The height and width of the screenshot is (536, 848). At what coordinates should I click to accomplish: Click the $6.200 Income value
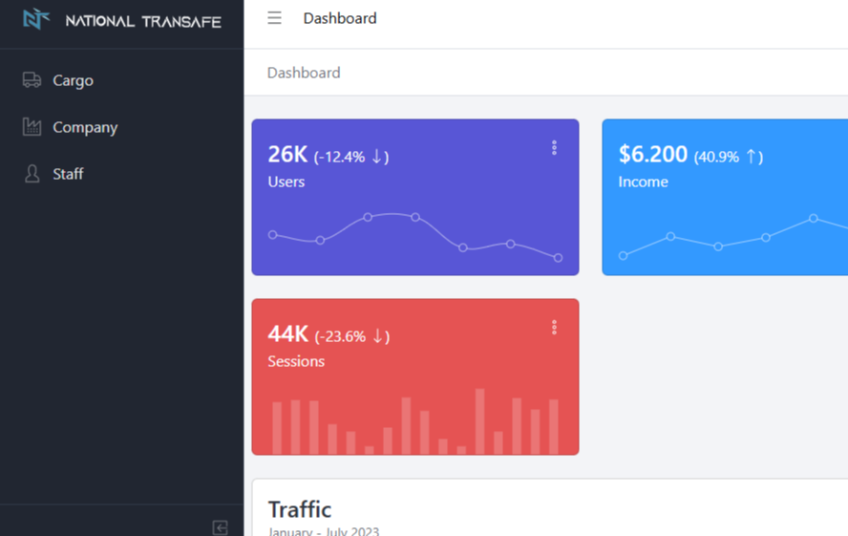653,154
